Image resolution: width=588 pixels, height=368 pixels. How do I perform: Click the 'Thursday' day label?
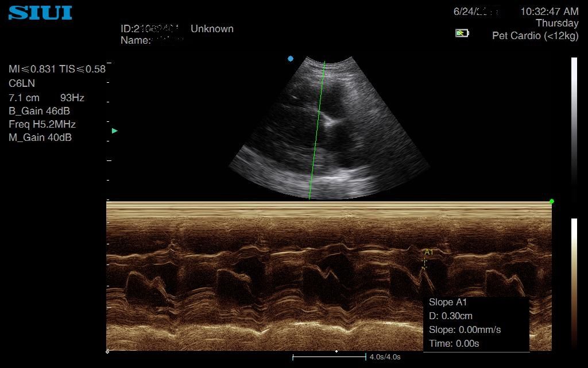click(x=557, y=23)
